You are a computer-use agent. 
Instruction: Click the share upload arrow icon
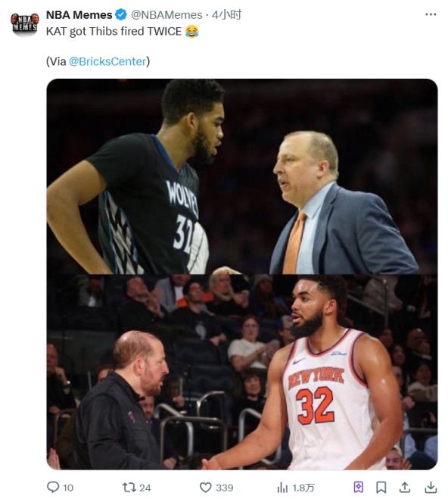coord(405,488)
